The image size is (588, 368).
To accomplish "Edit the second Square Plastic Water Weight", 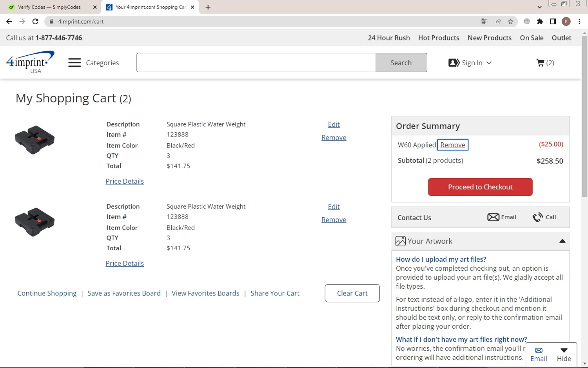I will click(x=334, y=207).
